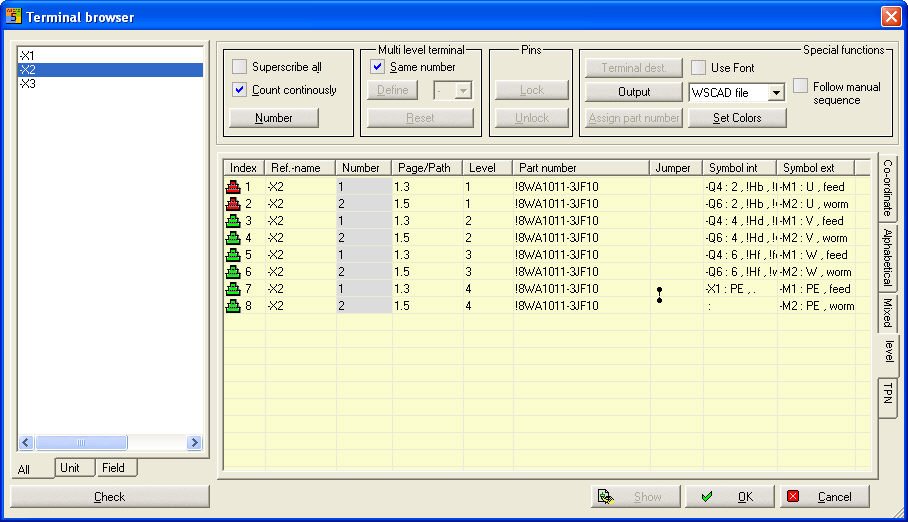Close the Terminal browser window
The height and width of the screenshot is (522, 908).
891,16
